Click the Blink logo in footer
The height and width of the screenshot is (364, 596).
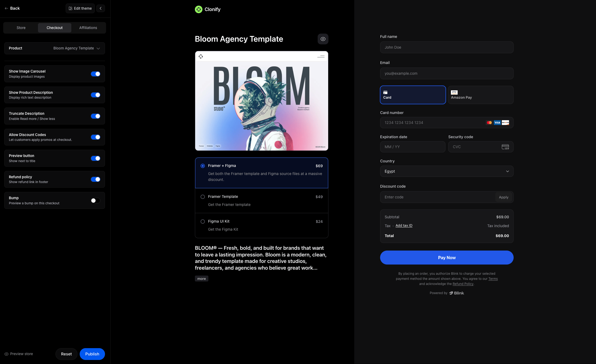click(x=457, y=293)
